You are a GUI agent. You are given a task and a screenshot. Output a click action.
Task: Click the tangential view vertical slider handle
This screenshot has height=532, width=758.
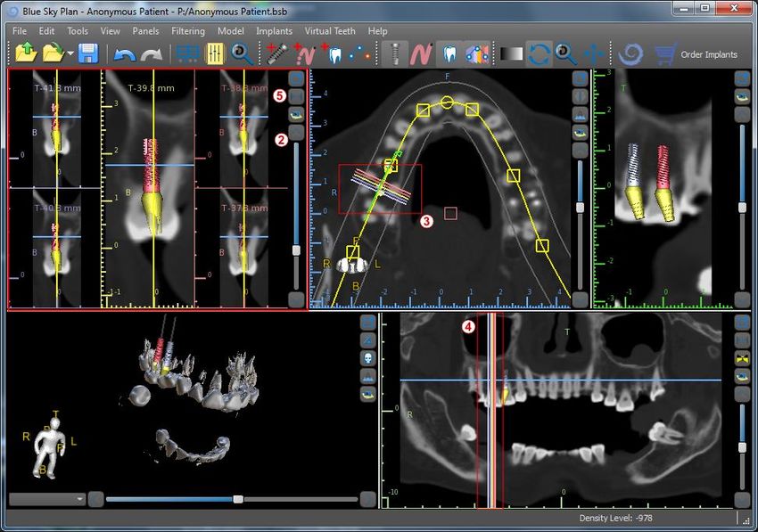(x=742, y=208)
